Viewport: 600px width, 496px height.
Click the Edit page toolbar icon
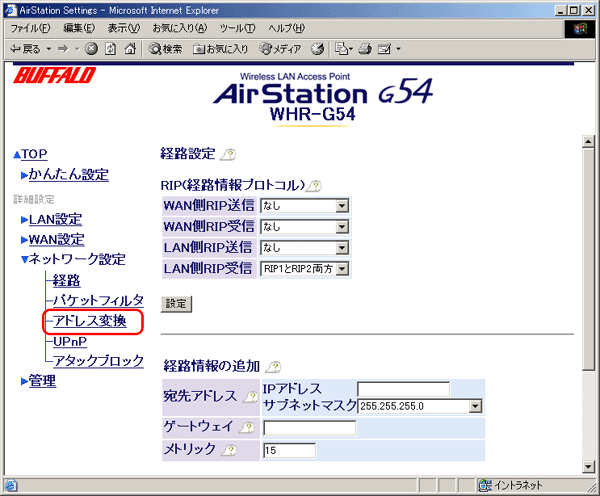(384, 49)
